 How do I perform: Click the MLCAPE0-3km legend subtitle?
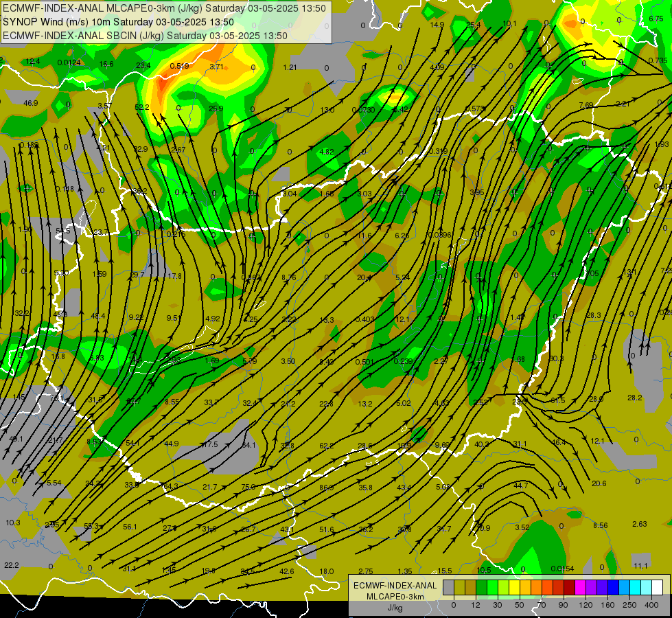tap(395, 597)
